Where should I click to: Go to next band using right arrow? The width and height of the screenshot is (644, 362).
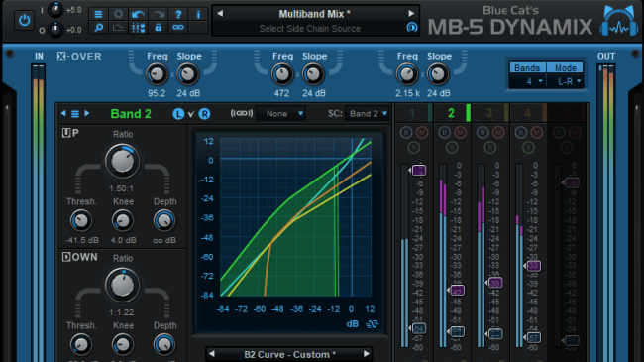(x=87, y=113)
